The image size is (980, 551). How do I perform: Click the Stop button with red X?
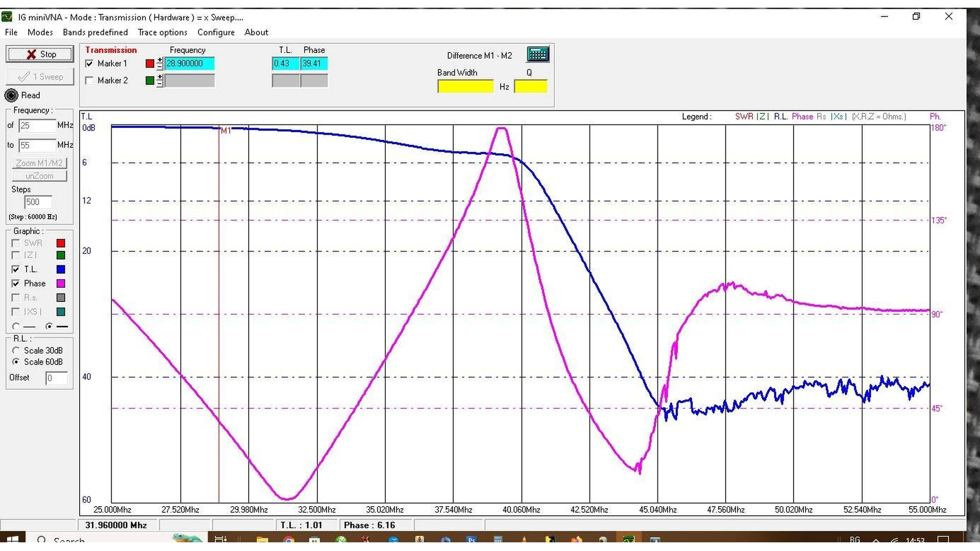(40, 54)
